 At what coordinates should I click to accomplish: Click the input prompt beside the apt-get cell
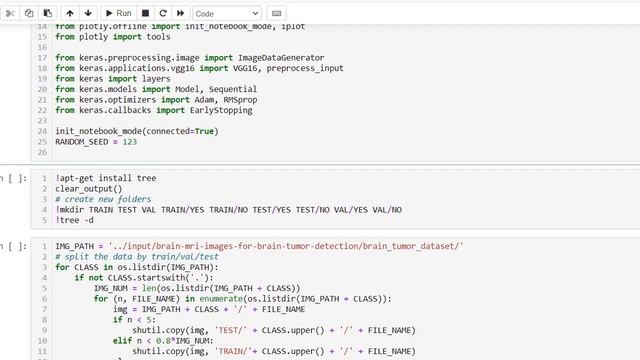[13, 178]
